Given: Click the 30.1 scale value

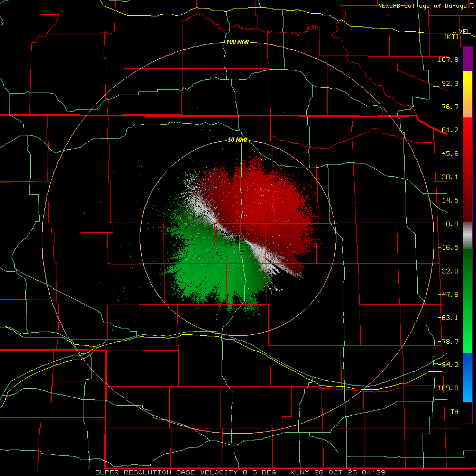Looking at the screenshot, I should tap(450, 177).
